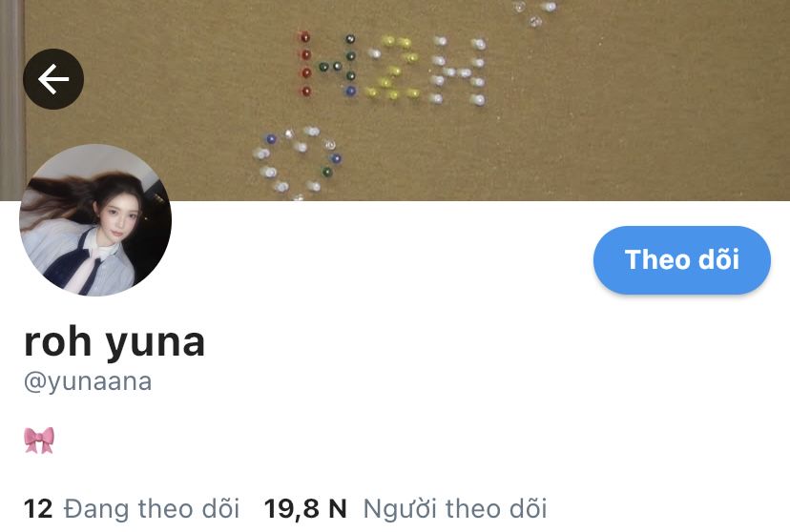Click the yellow pushpin character in header

pos(394,68)
